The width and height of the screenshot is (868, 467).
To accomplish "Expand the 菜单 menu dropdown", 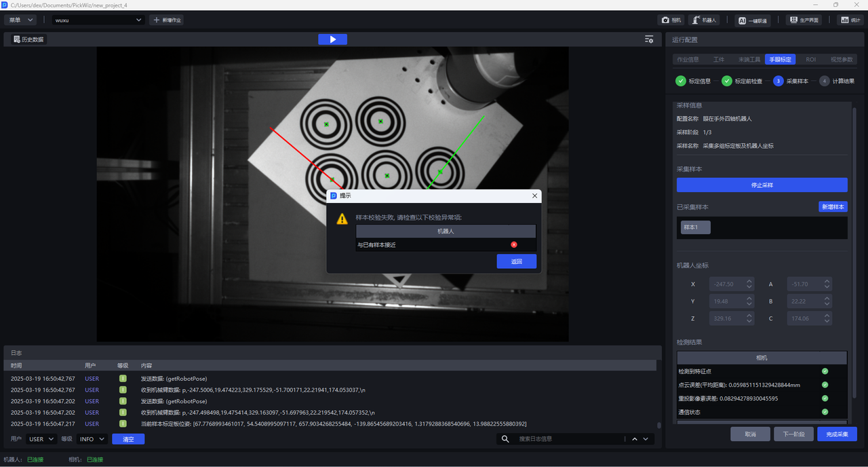I will coord(22,20).
